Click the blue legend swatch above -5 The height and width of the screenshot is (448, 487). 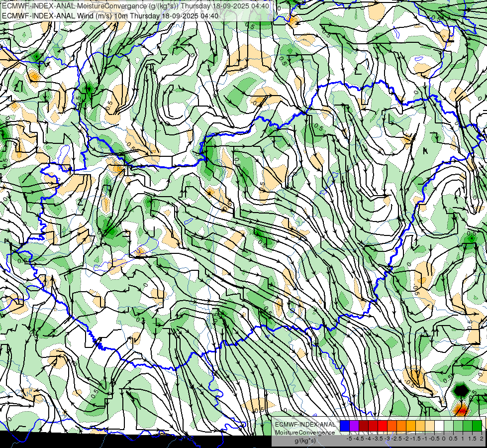(x=345, y=426)
